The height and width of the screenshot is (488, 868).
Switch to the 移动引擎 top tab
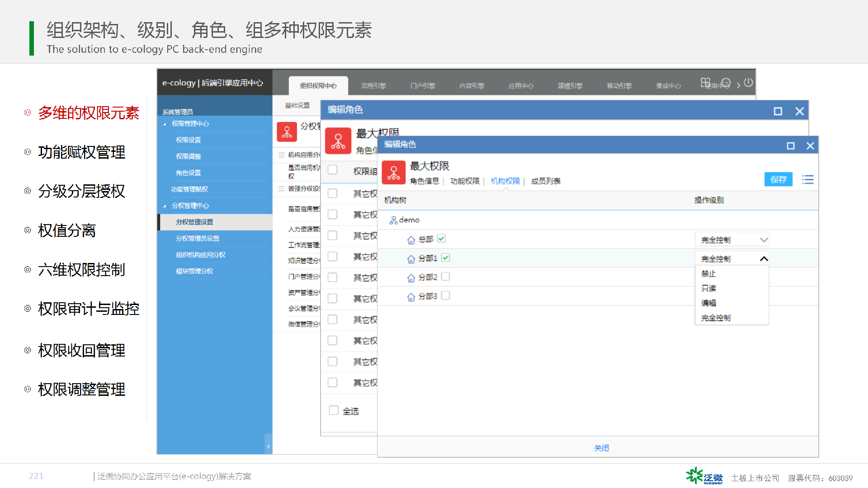[x=619, y=86]
